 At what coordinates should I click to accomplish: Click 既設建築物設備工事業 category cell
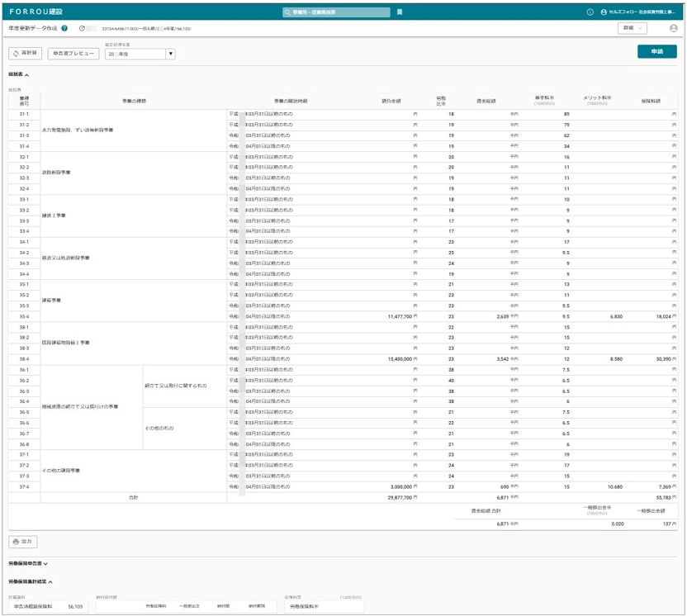click(134, 343)
